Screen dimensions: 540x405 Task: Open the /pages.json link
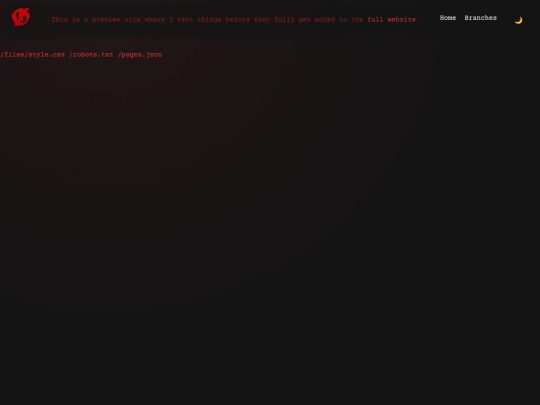140,55
